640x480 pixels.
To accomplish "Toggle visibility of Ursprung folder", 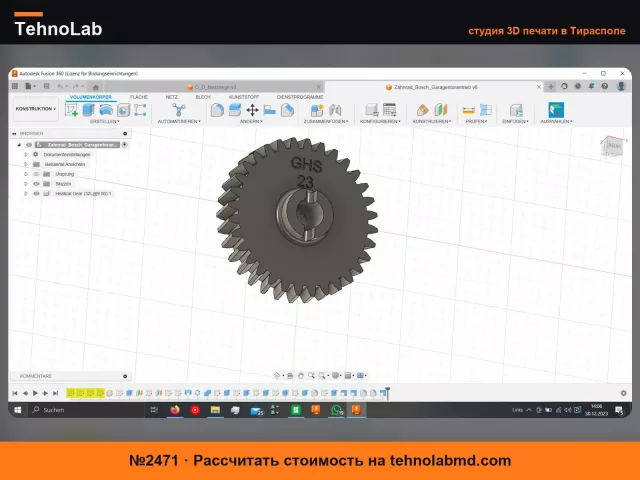I will [36, 174].
